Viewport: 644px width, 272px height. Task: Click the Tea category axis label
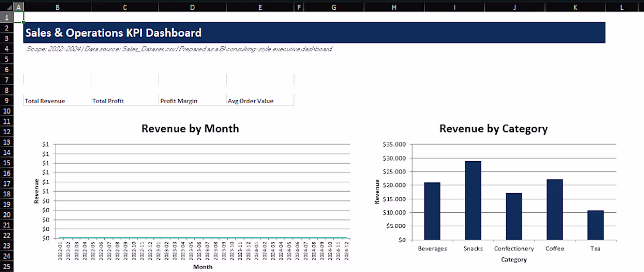595,249
